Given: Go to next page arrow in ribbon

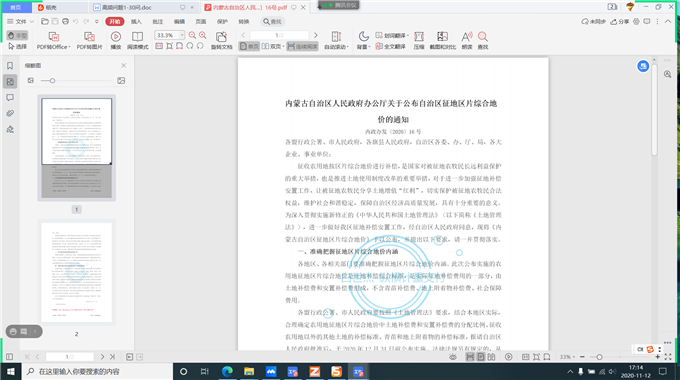Looking at the screenshot, I should click(x=316, y=35).
